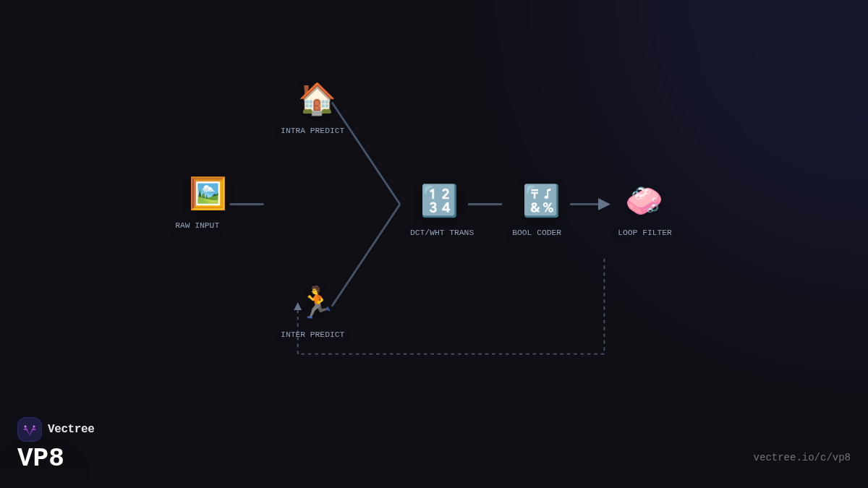Click the DCT/WHT TRANS label

pos(442,233)
